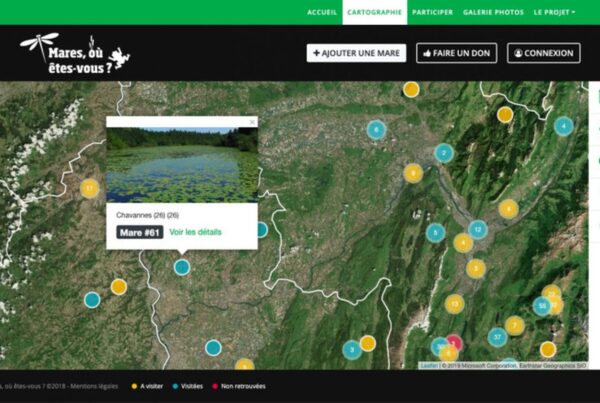Click the blue cluster marker labeled 6
600x403 pixels.
click(x=376, y=129)
